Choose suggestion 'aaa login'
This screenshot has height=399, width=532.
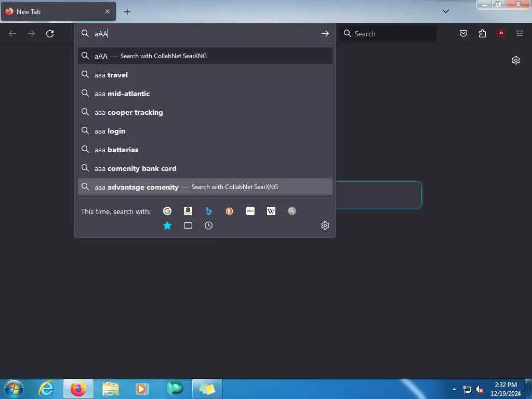click(x=205, y=131)
